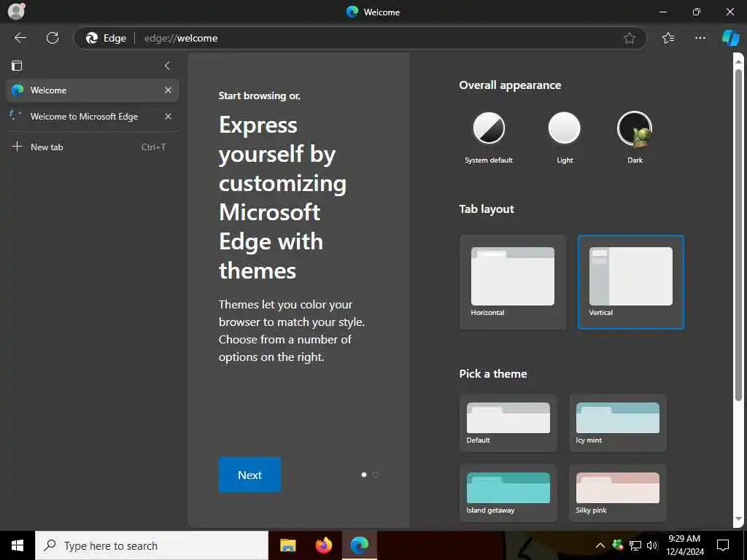The image size is (747, 560).
Task: Refresh the Welcome page
Action: (53, 38)
